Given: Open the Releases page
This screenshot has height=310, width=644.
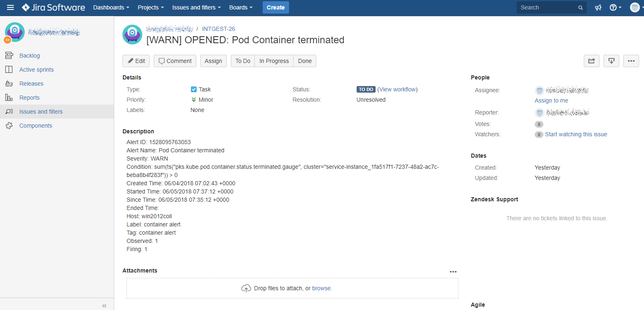Looking at the screenshot, I should [31, 84].
